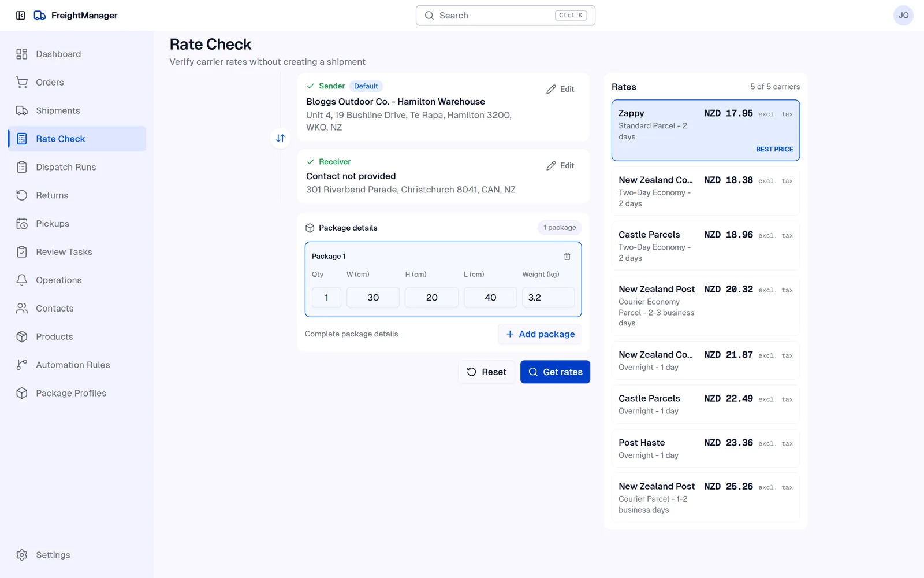Open Automation Rules
Image resolution: width=924 pixels, height=578 pixels.
77,365
